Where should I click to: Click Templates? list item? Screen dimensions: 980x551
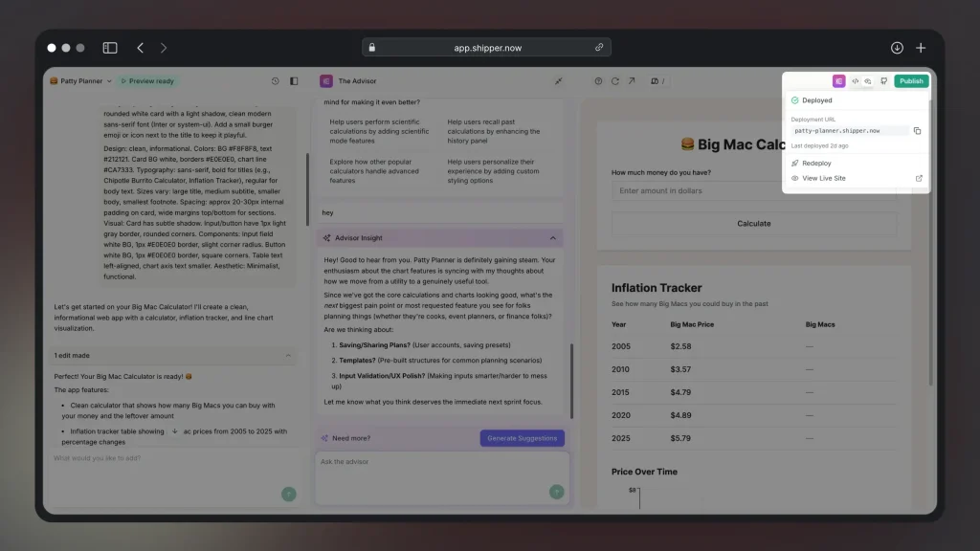(x=440, y=361)
